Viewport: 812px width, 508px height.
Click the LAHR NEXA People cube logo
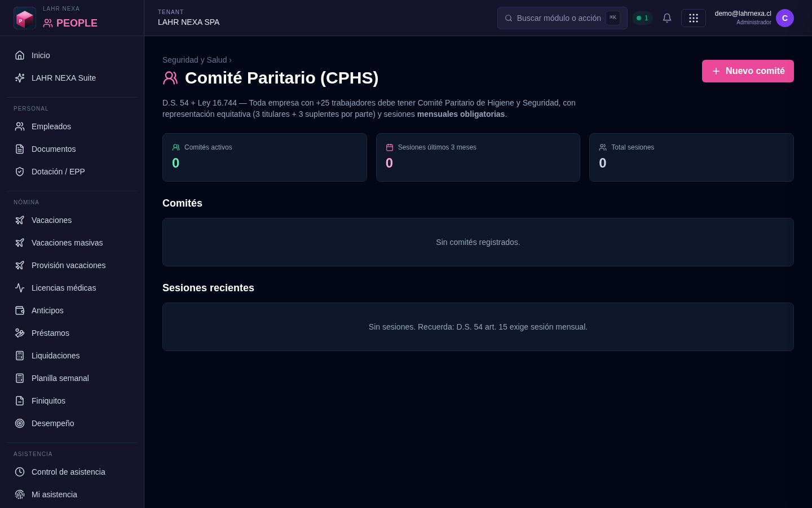25,18
